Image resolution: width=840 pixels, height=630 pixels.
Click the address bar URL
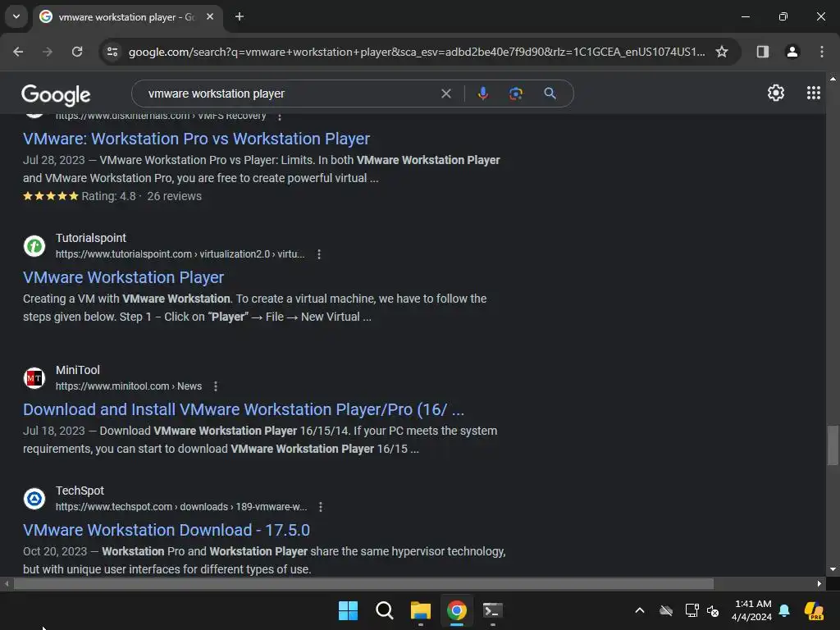417,52
